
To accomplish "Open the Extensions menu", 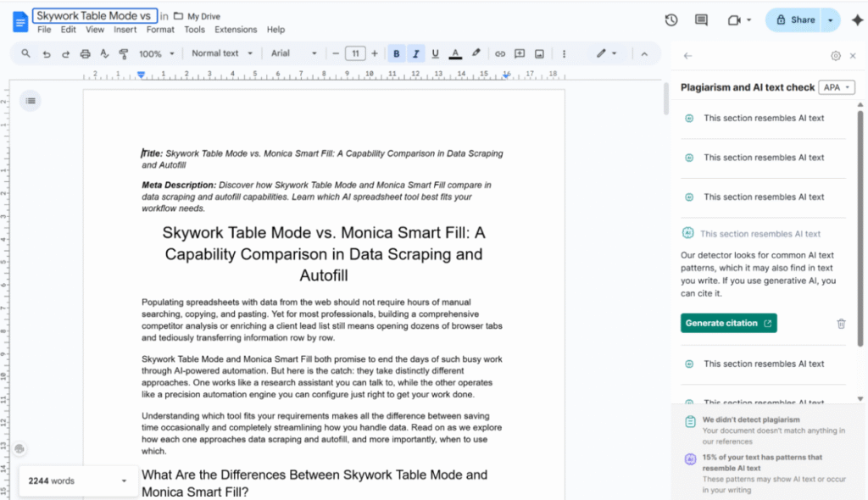I will click(236, 30).
